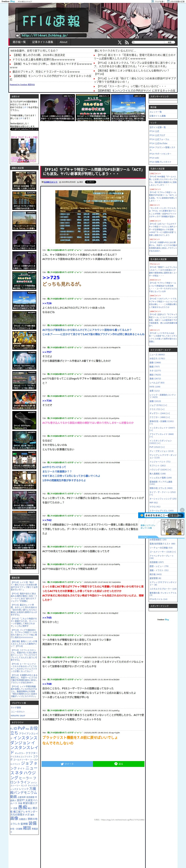Open the スレッド一覧 link in 掲示板

155,112
